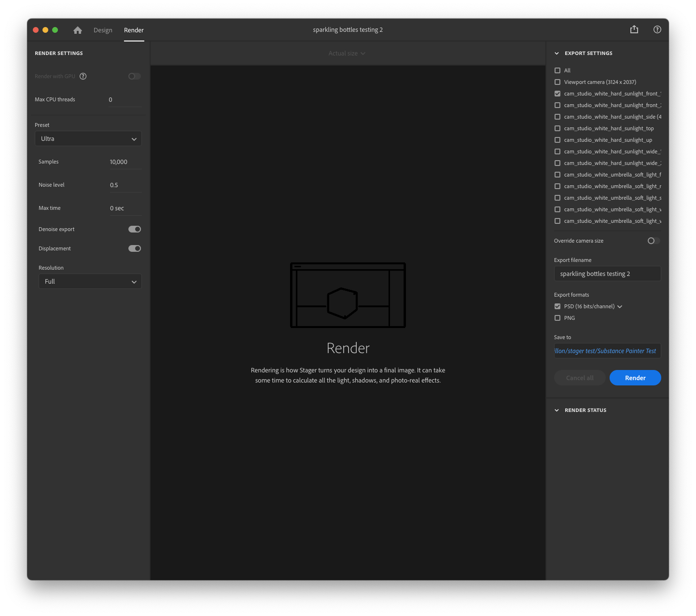Enable the Override camera size toggle

click(x=653, y=241)
